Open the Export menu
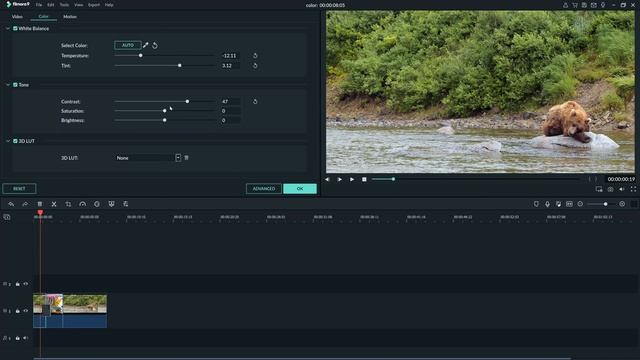 click(94, 5)
